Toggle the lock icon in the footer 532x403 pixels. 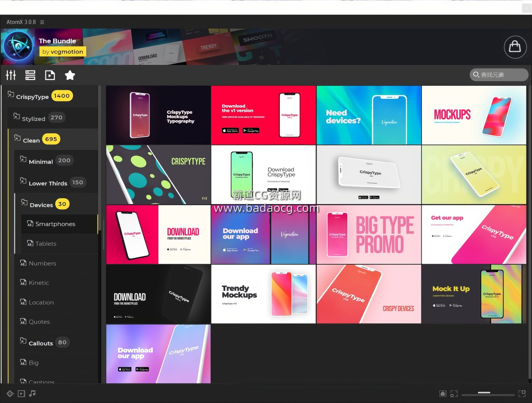tap(443, 394)
